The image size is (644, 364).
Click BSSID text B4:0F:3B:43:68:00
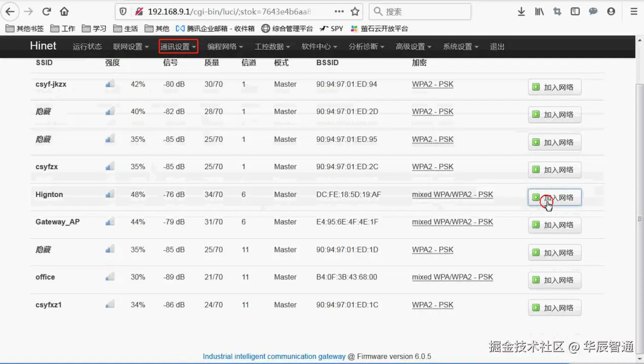coord(347,277)
